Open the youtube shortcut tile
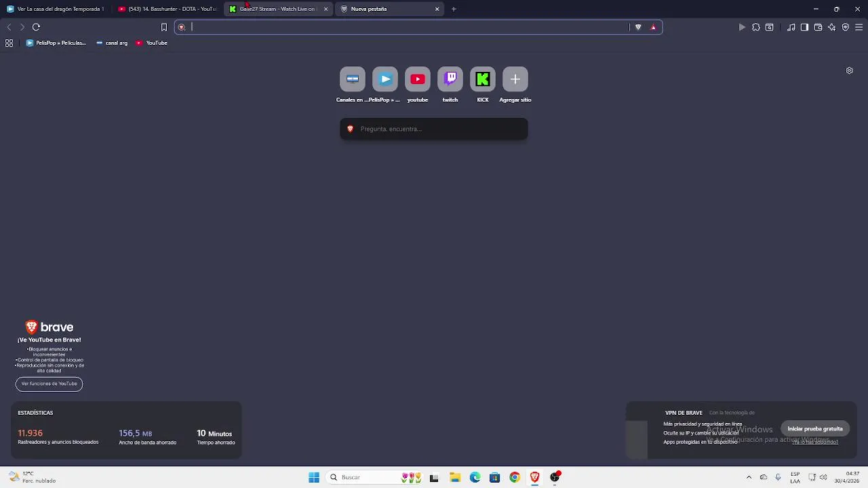The width and height of the screenshot is (868, 488). coord(418,79)
